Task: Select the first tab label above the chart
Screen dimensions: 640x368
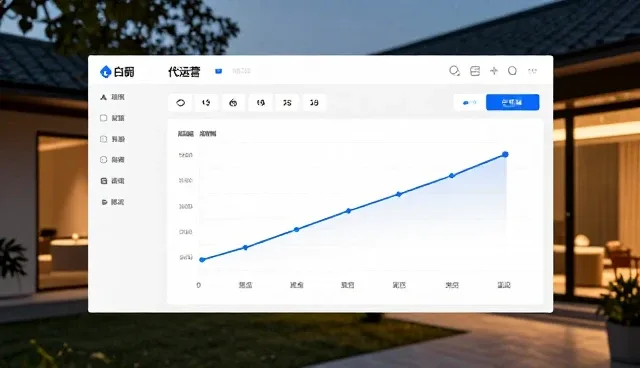Action: pos(186,134)
